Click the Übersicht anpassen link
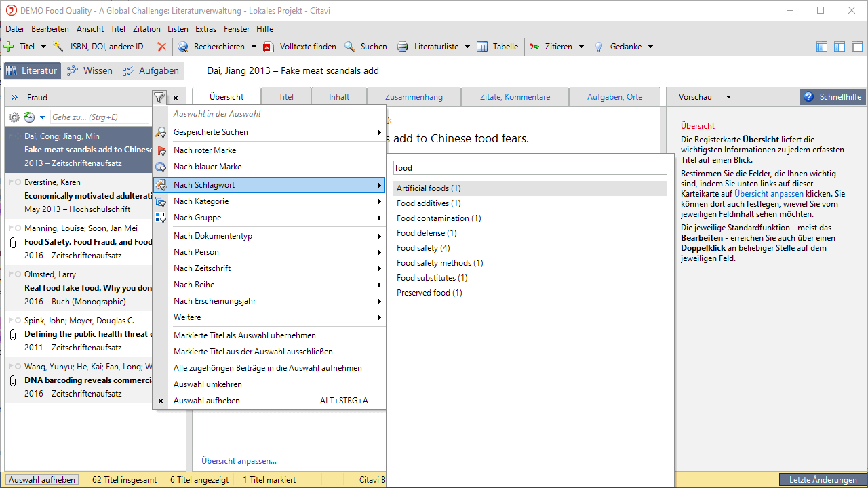 click(x=239, y=461)
